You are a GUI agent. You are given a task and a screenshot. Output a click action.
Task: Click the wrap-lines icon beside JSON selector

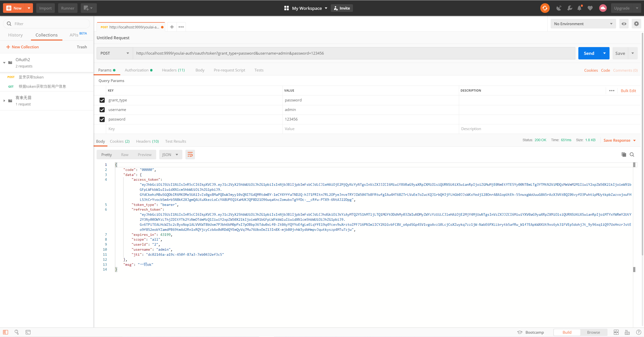190,154
